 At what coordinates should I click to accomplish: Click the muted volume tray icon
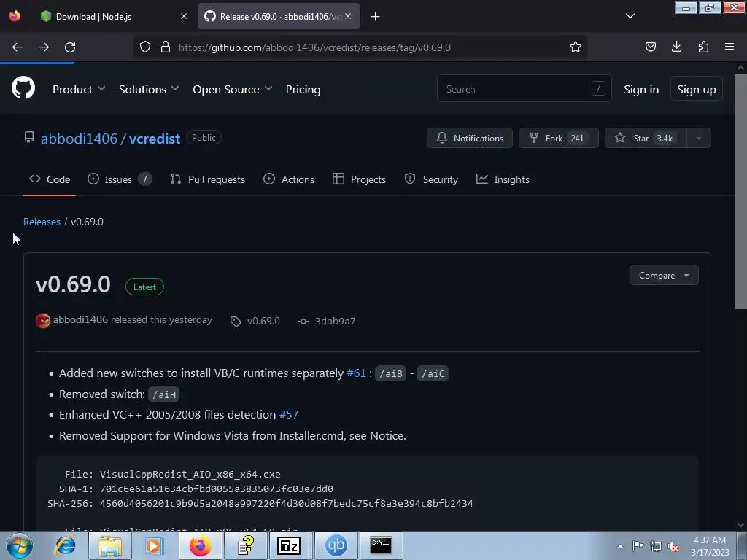(673, 546)
